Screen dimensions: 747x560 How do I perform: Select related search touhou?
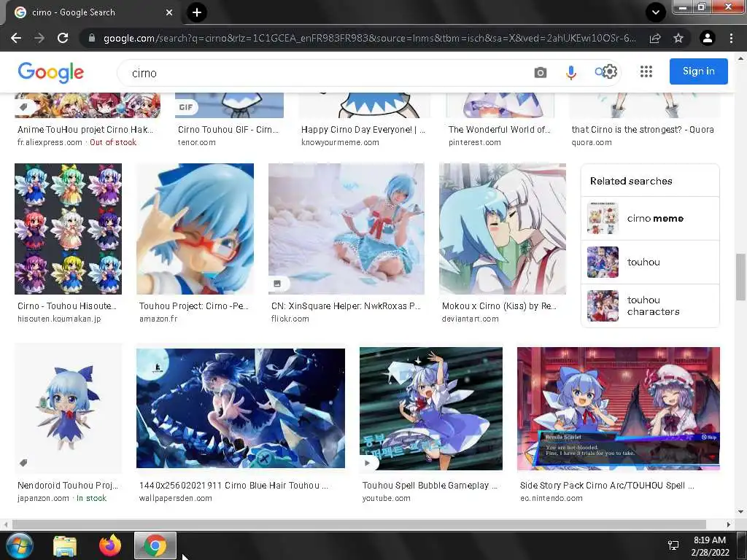tap(650, 262)
